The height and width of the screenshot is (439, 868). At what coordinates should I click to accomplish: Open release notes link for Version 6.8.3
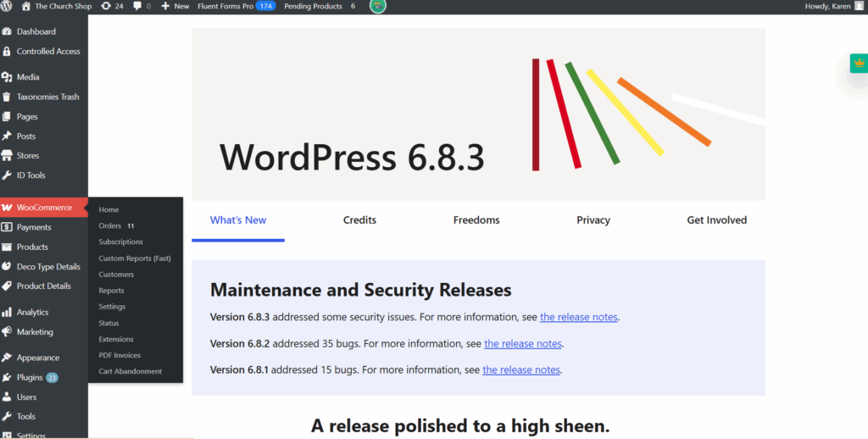click(x=579, y=317)
